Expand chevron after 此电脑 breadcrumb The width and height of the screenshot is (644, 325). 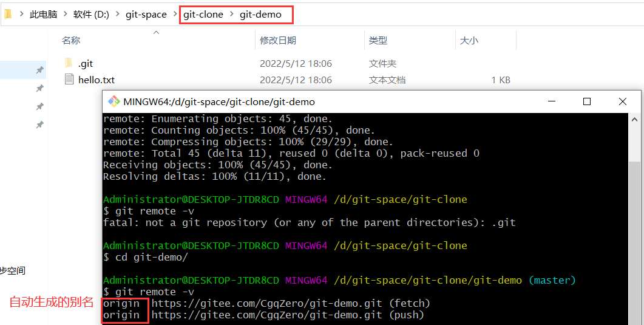pos(66,15)
